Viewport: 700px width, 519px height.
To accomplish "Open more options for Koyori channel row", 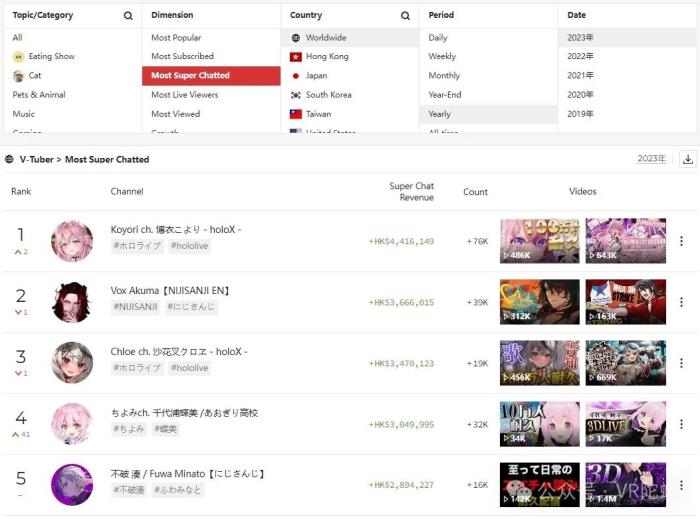I will [x=681, y=241].
